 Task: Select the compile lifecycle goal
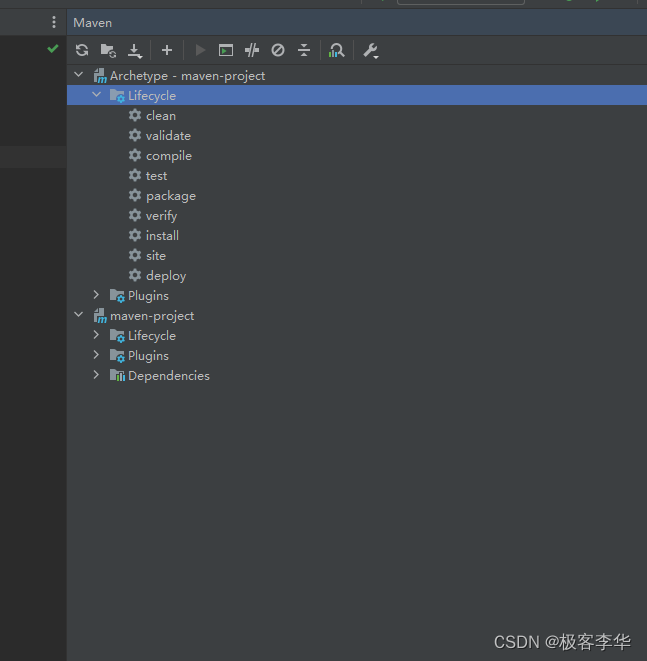click(169, 156)
